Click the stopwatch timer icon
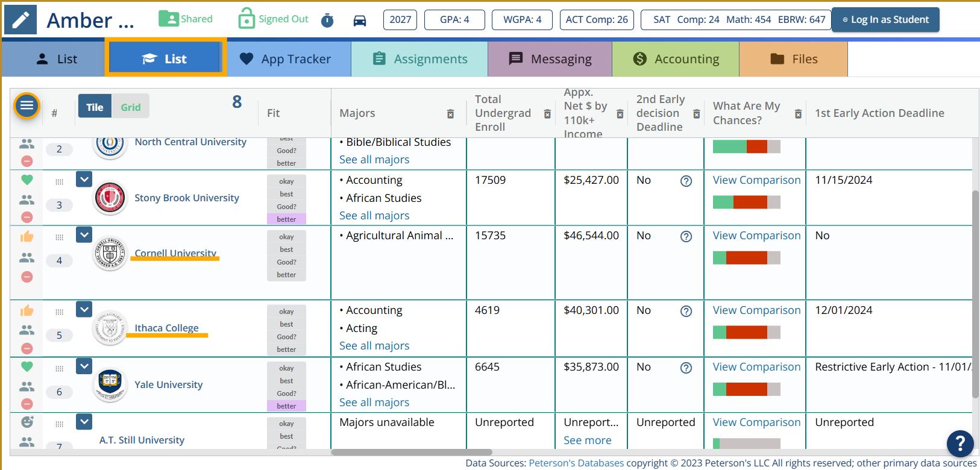Image resolution: width=980 pixels, height=470 pixels. coord(327,20)
